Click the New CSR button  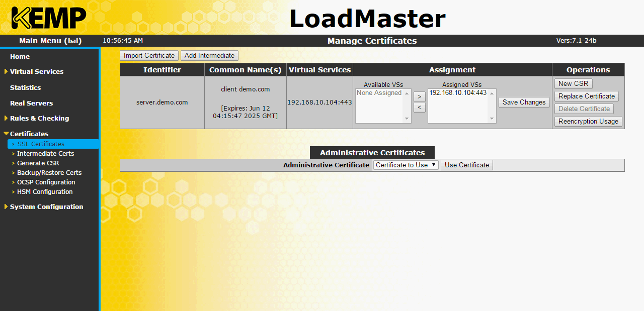click(x=573, y=83)
